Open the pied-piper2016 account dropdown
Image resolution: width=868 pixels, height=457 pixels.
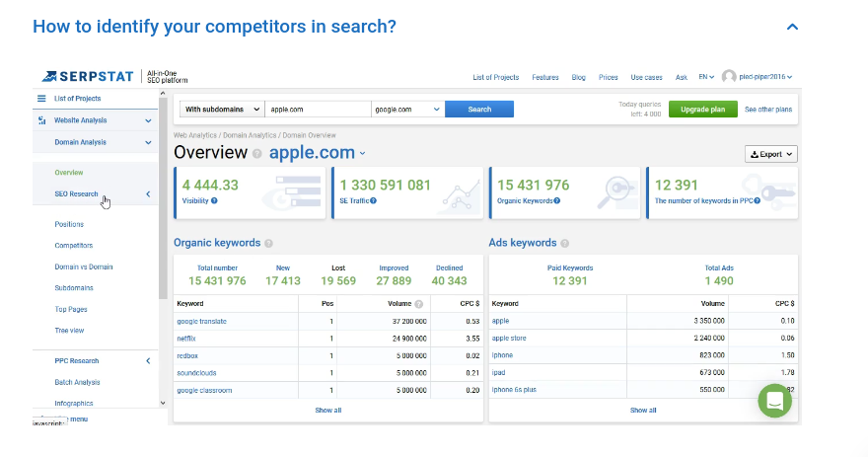click(765, 77)
